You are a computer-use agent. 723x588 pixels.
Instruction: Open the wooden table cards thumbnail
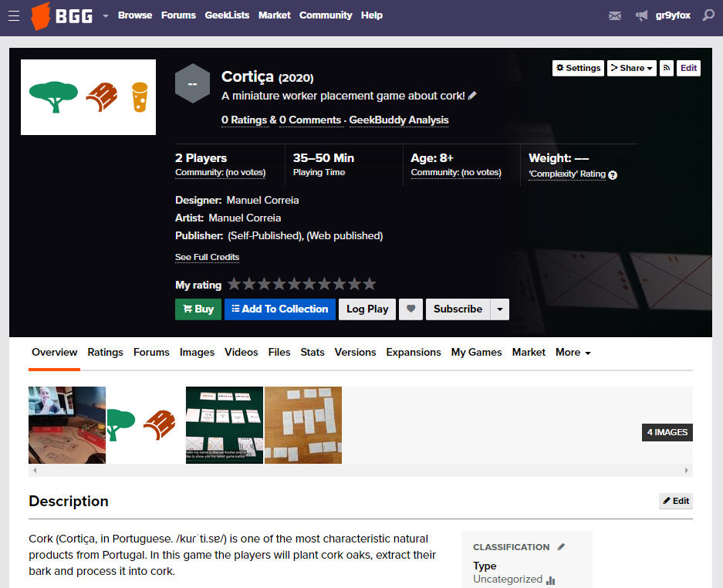point(303,425)
